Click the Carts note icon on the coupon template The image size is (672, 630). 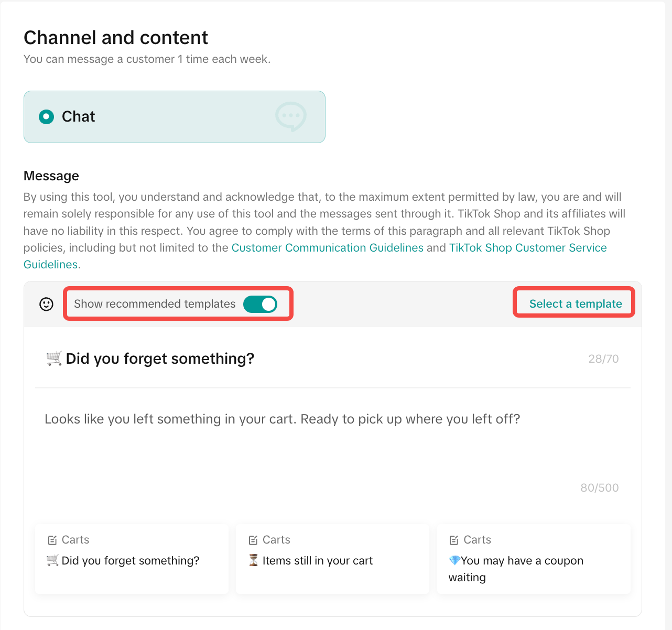coord(454,540)
